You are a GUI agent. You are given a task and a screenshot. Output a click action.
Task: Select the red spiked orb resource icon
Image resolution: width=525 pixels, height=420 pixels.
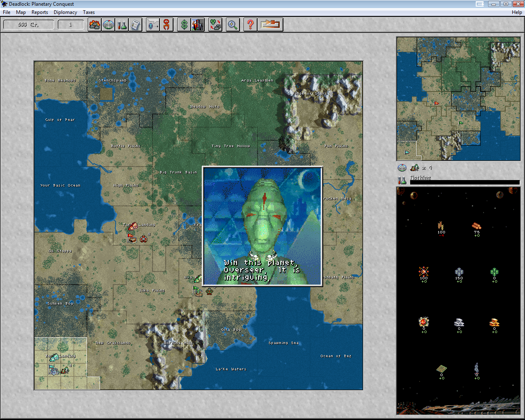click(424, 322)
